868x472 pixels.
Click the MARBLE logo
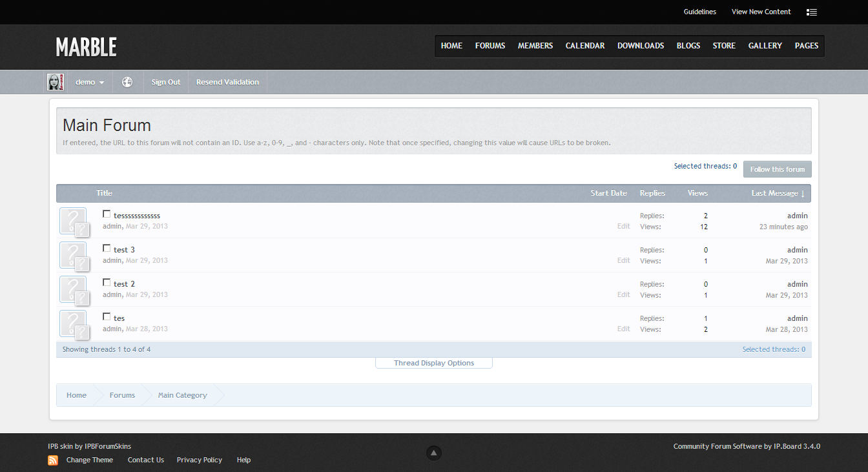point(86,47)
